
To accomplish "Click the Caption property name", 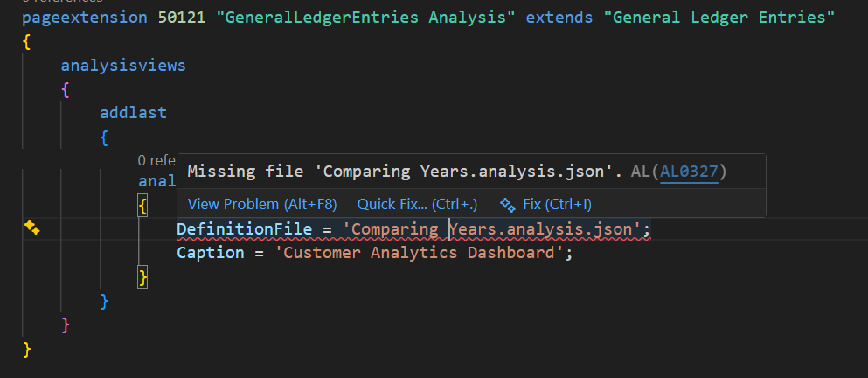I will [x=210, y=253].
